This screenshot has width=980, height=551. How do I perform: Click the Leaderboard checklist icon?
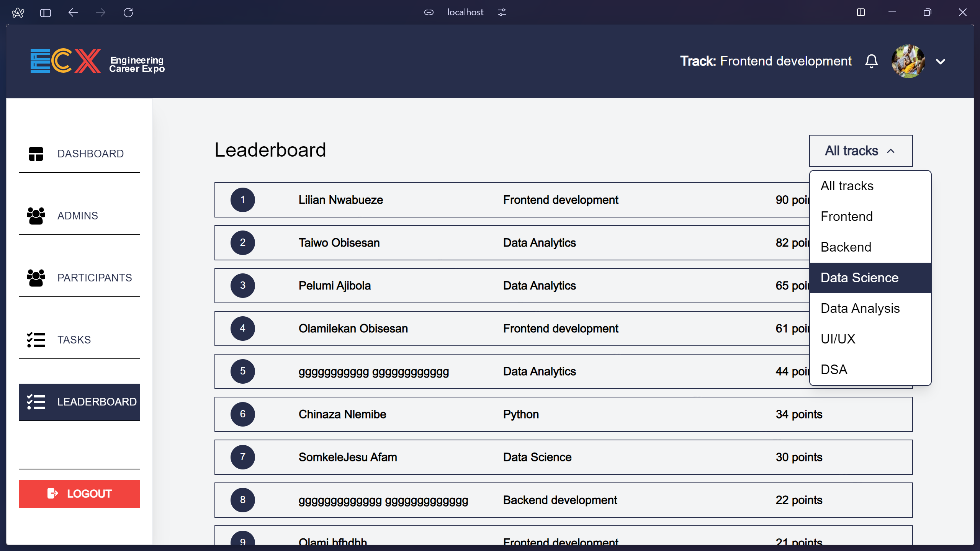click(x=36, y=402)
